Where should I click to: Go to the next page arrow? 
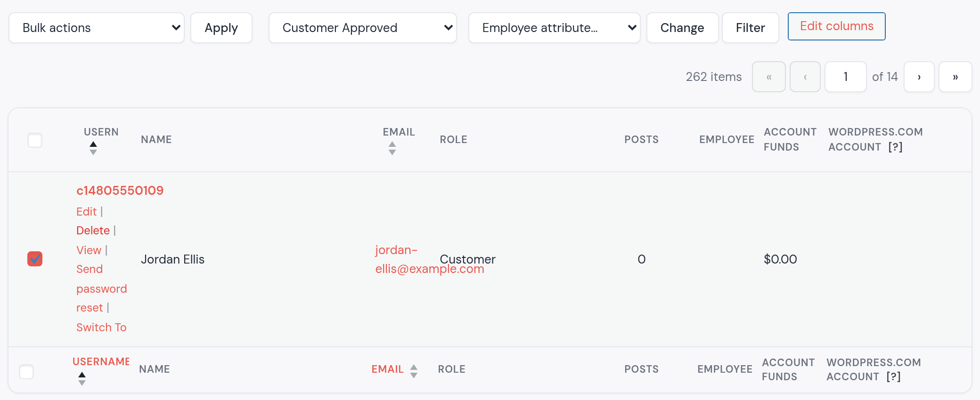pyautogui.click(x=919, y=77)
